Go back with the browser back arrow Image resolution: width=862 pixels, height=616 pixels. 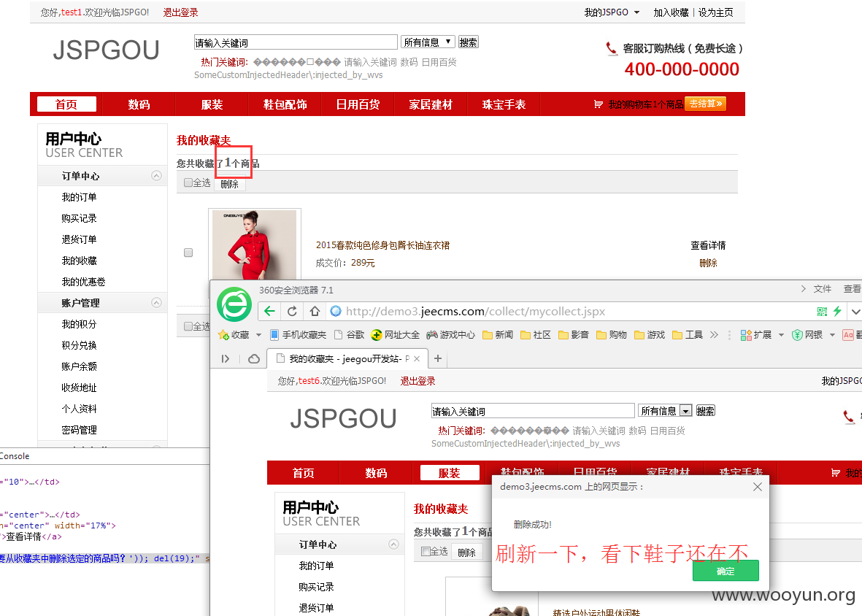(x=269, y=311)
